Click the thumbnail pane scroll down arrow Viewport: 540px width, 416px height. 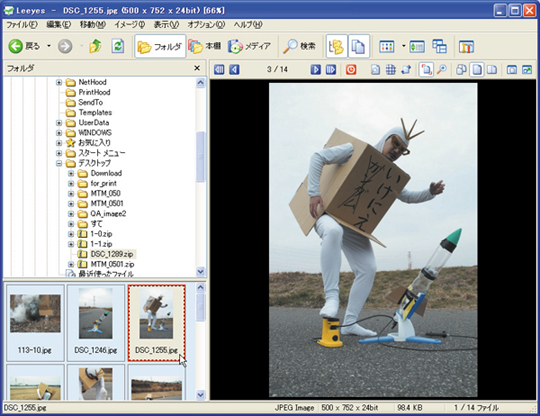pyautogui.click(x=200, y=395)
